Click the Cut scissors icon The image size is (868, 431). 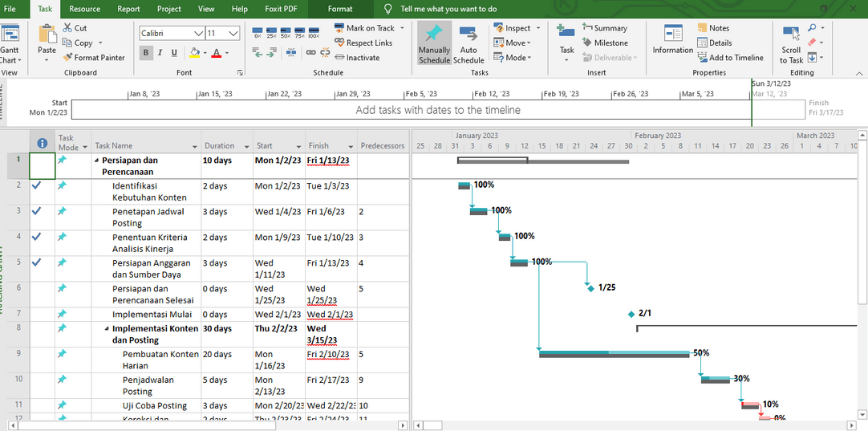coord(67,28)
